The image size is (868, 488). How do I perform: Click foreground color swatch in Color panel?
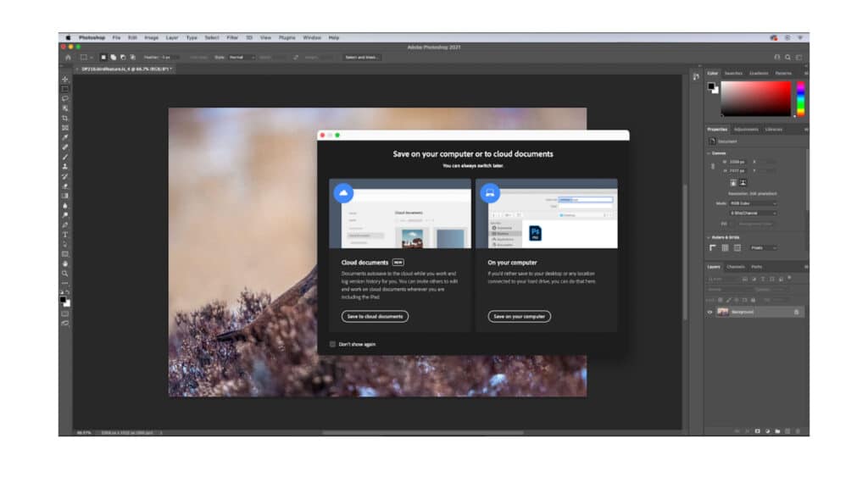pyautogui.click(x=711, y=86)
